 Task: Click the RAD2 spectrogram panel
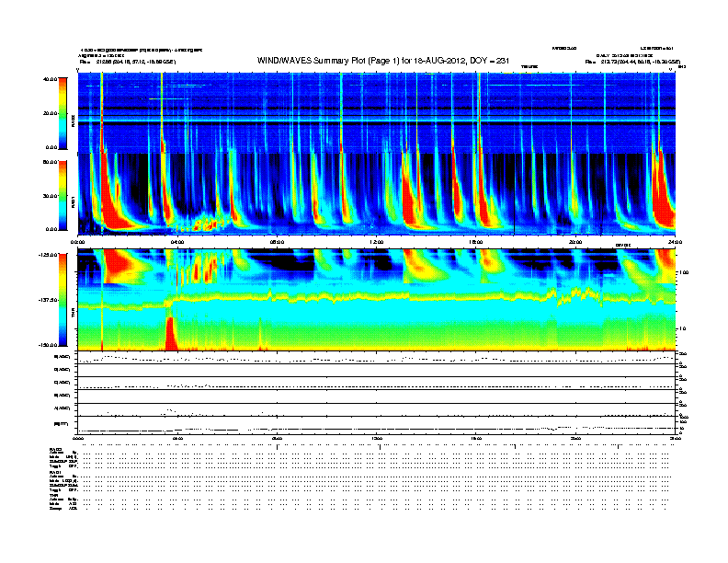[x=377, y=112]
